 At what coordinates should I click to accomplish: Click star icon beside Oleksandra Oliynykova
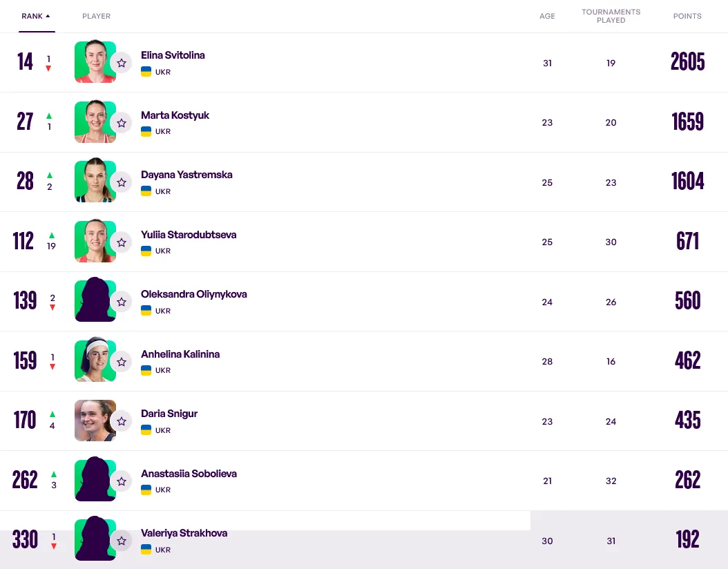click(x=122, y=302)
